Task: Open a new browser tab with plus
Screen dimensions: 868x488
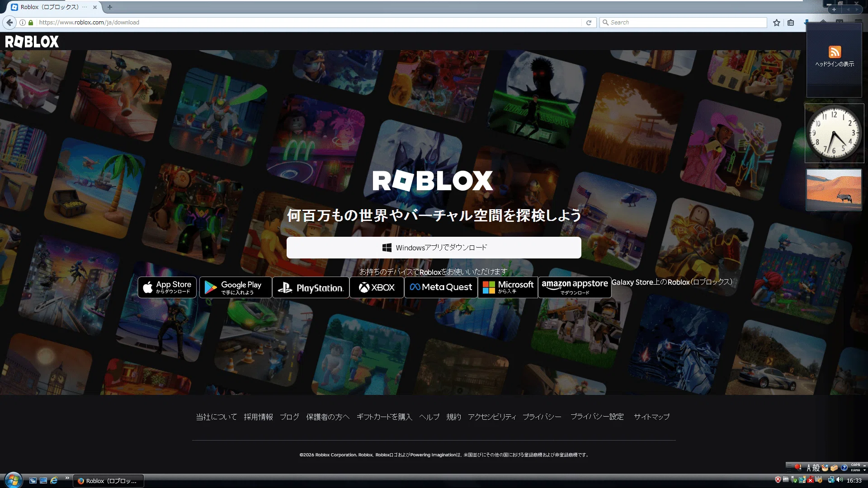Action: 110,7
